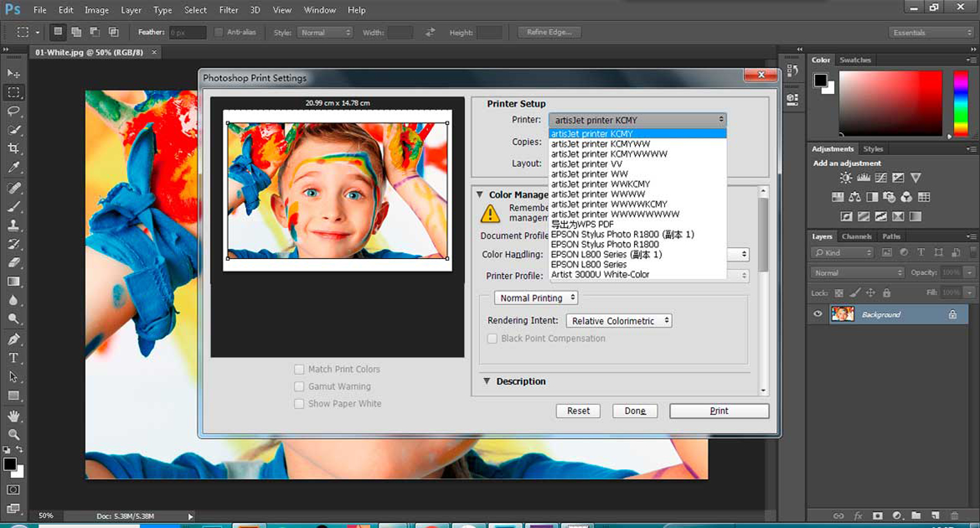Switch to the Swatches tab

pyautogui.click(x=855, y=60)
